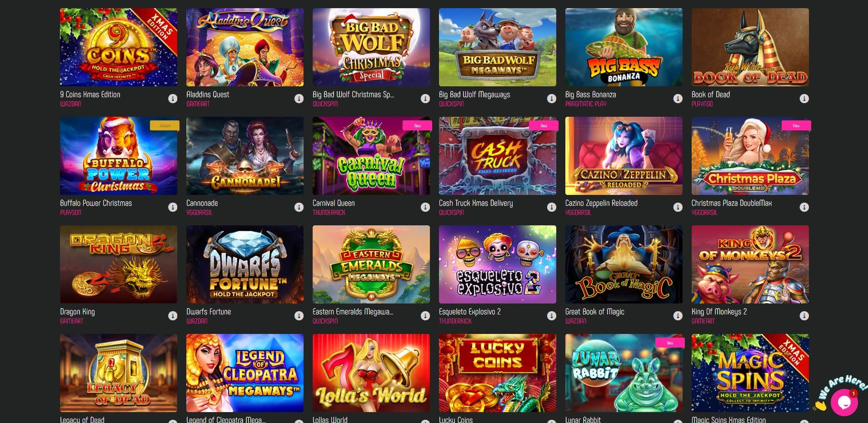Viewport: 868px width, 423px height.
Task: Click Pragmatic Play provider label
Action: [x=586, y=104]
